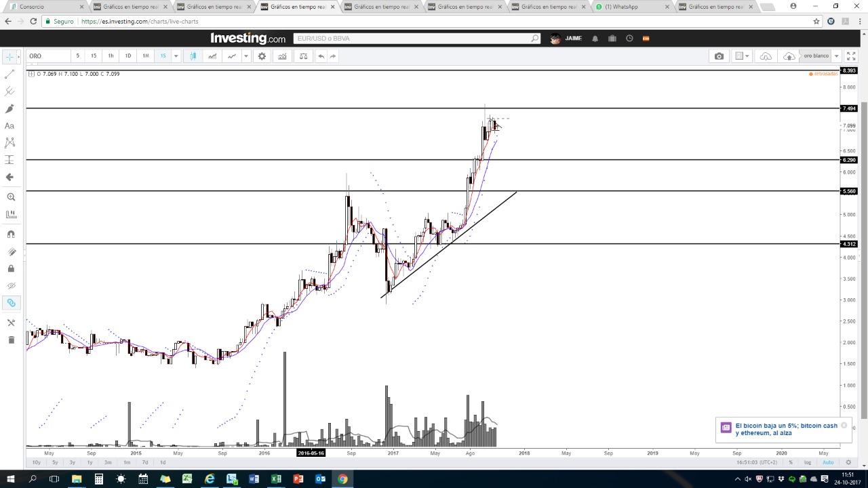Toggle stay in drawing mode

tap(10, 251)
